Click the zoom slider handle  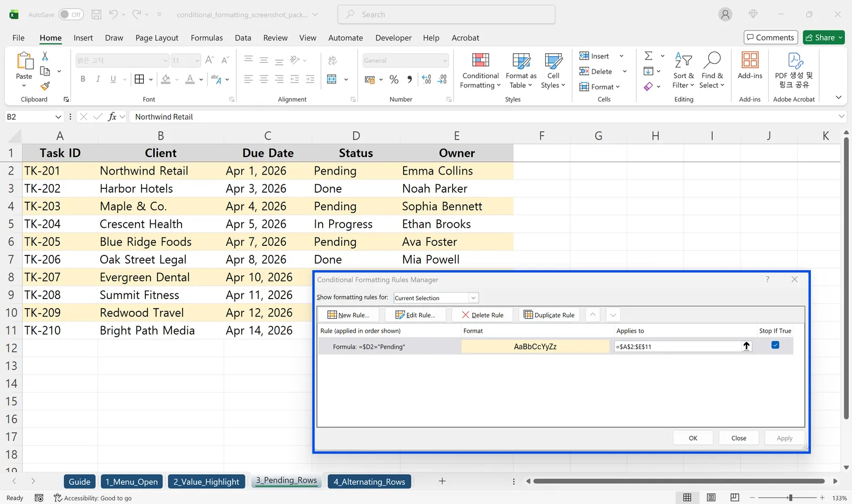[x=790, y=498]
